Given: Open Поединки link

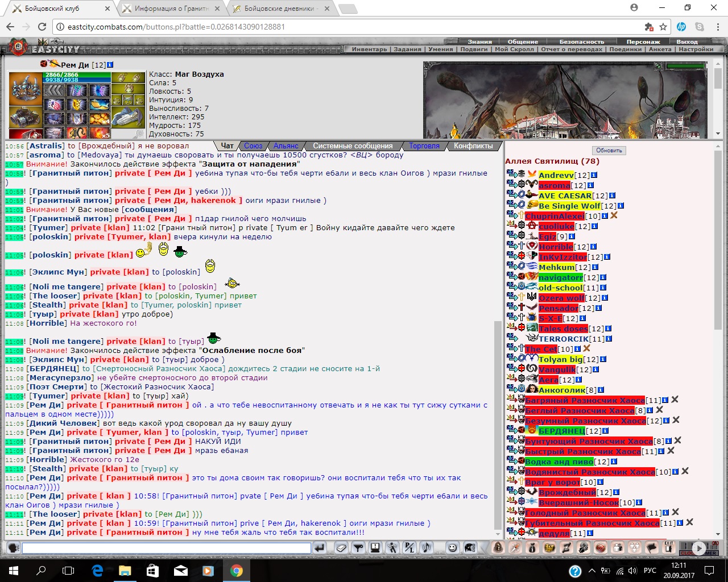Looking at the screenshot, I should tap(626, 49).
